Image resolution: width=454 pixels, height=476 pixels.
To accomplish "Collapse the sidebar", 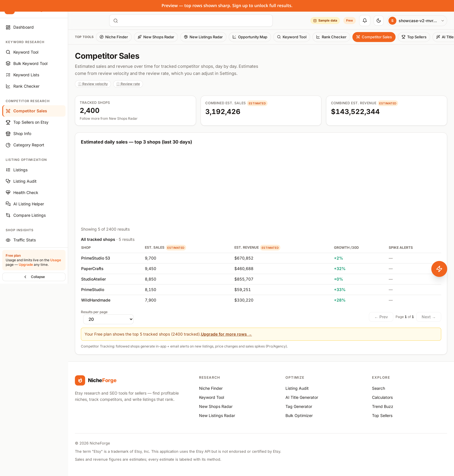I will 34,277.
